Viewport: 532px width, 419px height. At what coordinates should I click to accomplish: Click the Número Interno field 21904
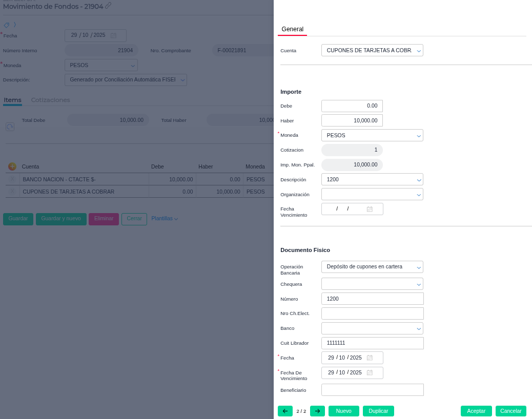tap(101, 50)
